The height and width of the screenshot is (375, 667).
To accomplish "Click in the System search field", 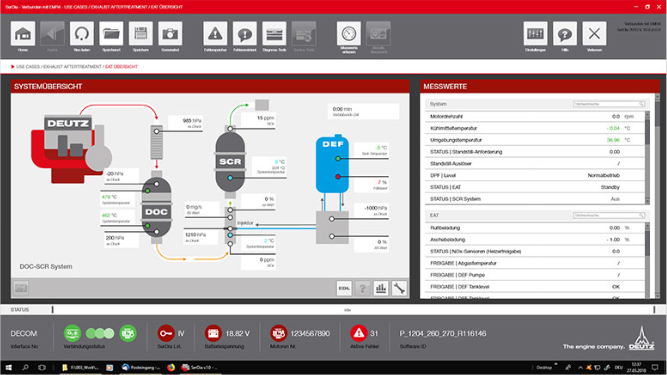I will (609, 104).
